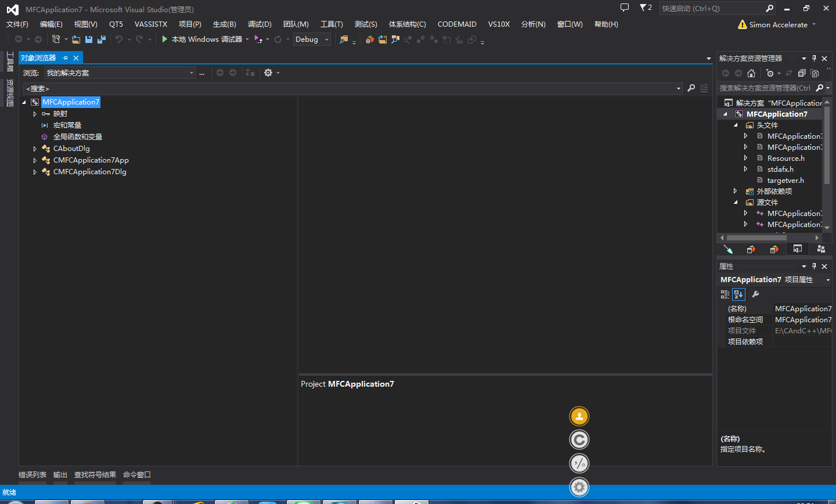Click the New Project toolbar icon
The width and height of the screenshot is (836, 504).
pyautogui.click(x=56, y=39)
